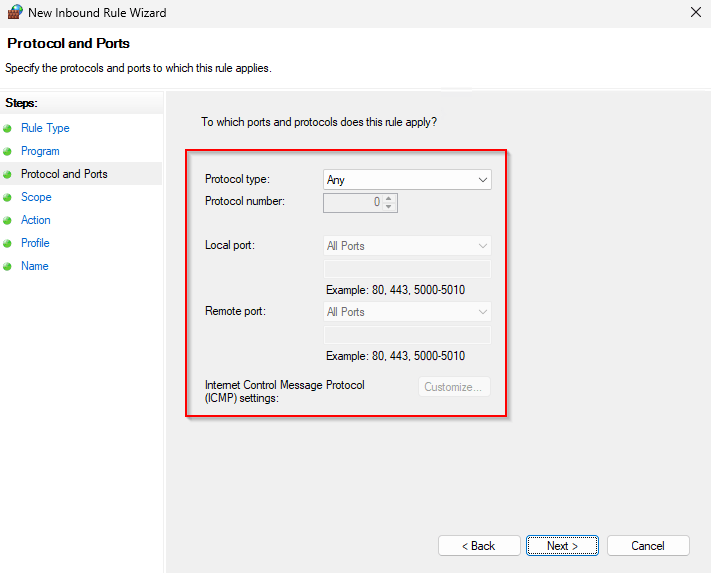Increase protocol number with up arrow
This screenshot has width=711, height=573.
click(x=390, y=197)
